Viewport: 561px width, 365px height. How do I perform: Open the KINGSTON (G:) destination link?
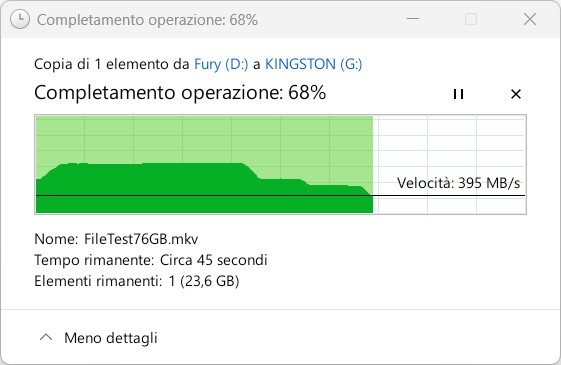point(313,64)
